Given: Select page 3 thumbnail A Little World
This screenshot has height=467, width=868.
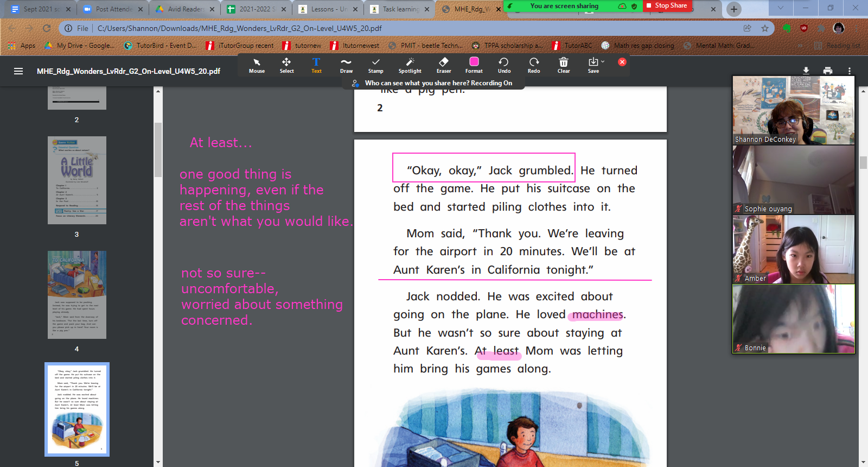Looking at the screenshot, I should (77, 180).
